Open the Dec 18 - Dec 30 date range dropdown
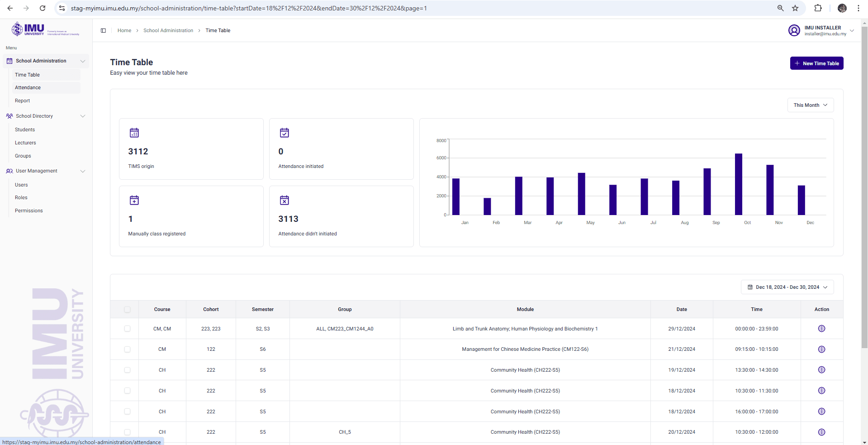This screenshot has width=868, height=445. pos(787,287)
